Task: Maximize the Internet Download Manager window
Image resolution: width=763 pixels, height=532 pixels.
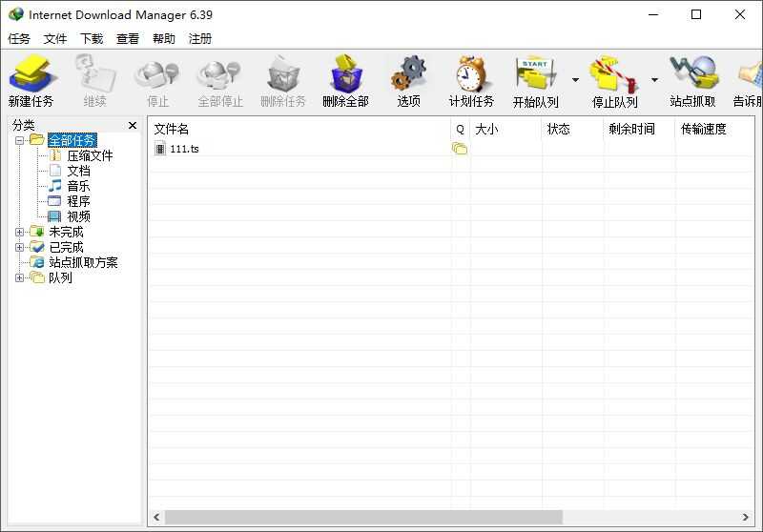Action: [x=696, y=14]
